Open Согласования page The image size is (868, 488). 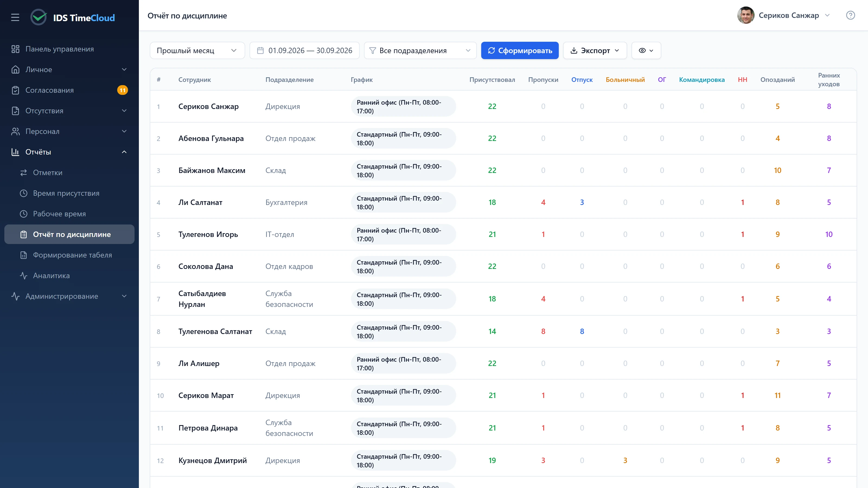(69, 90)
